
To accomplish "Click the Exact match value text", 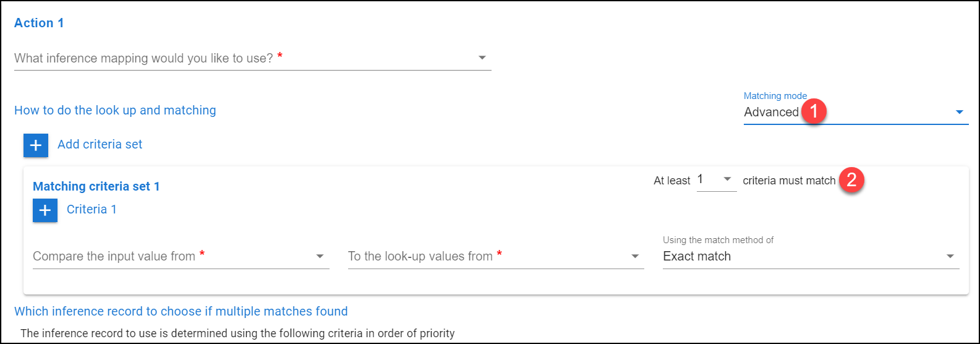I will [x=697, y=256].
